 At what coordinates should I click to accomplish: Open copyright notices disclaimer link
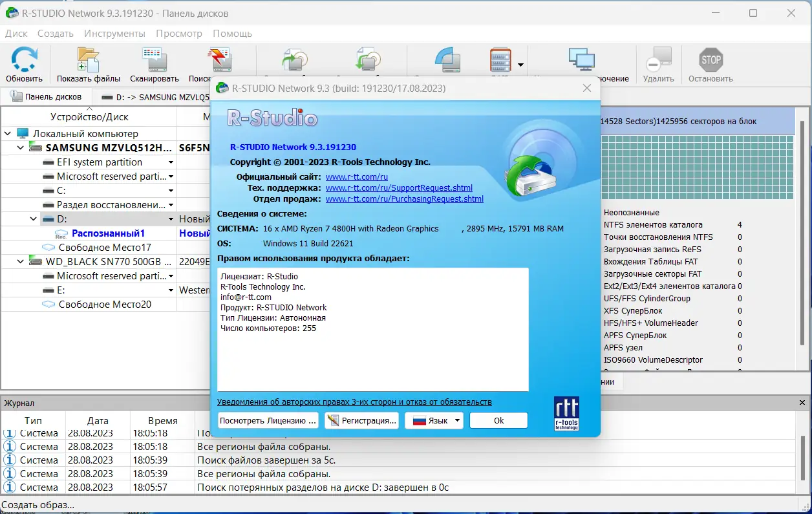(353, 402)
